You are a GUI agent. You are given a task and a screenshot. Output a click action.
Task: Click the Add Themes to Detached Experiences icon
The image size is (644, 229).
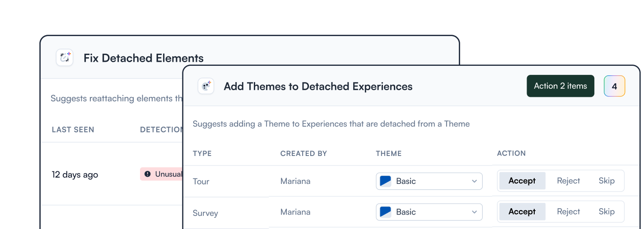tap(206, 86)
